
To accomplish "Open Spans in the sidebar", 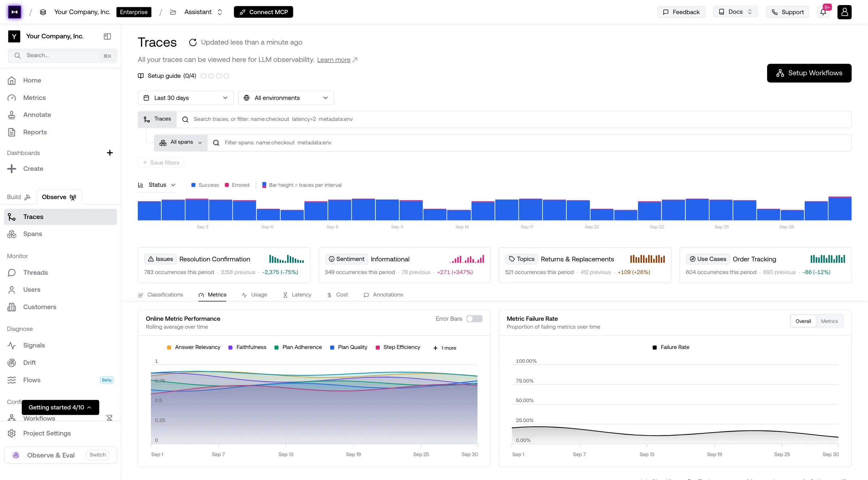I will [x=60, y=234].
